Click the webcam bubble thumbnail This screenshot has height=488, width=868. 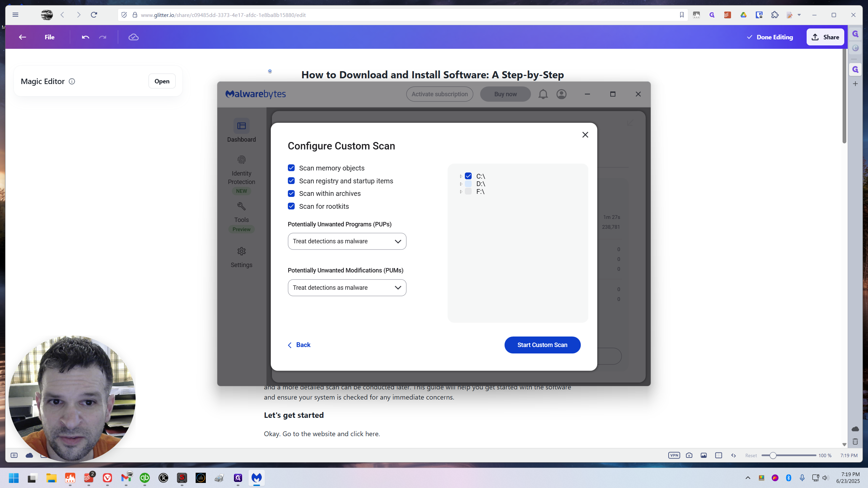[x=72, y=399]
